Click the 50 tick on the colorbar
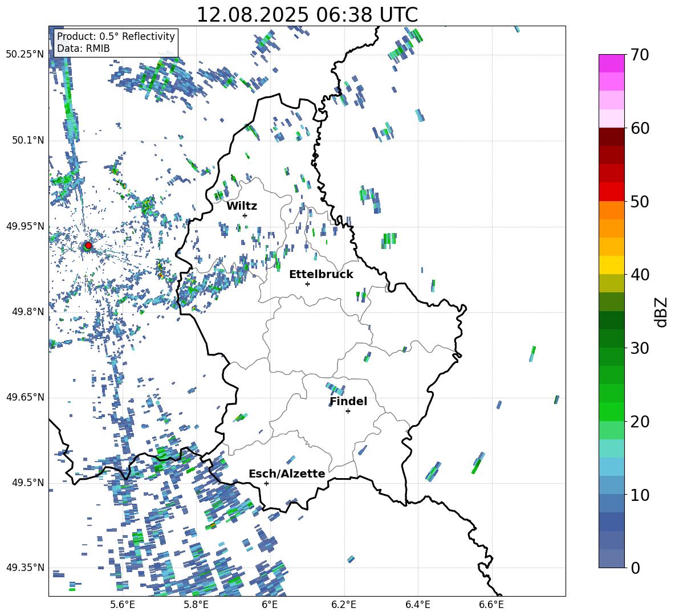675x616 pixels. (640, 202)
